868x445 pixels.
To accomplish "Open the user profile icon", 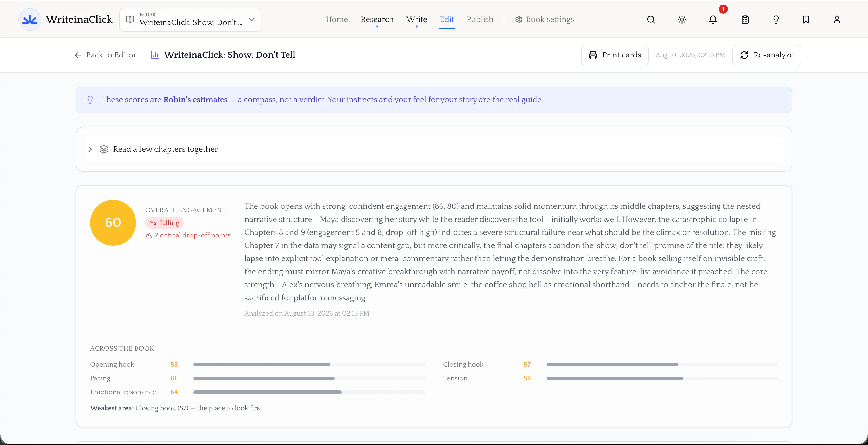I will [x=837, y=20].
